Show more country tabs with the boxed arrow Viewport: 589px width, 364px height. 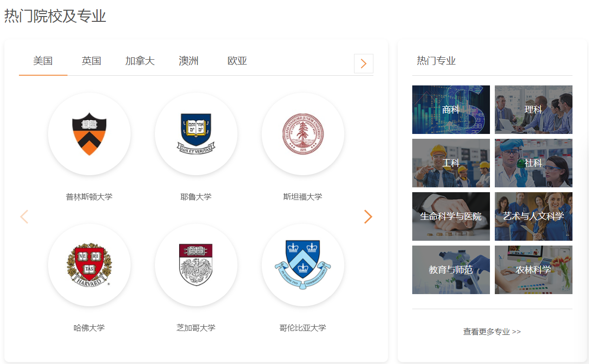pyautogui.click(x=364, y=64)
